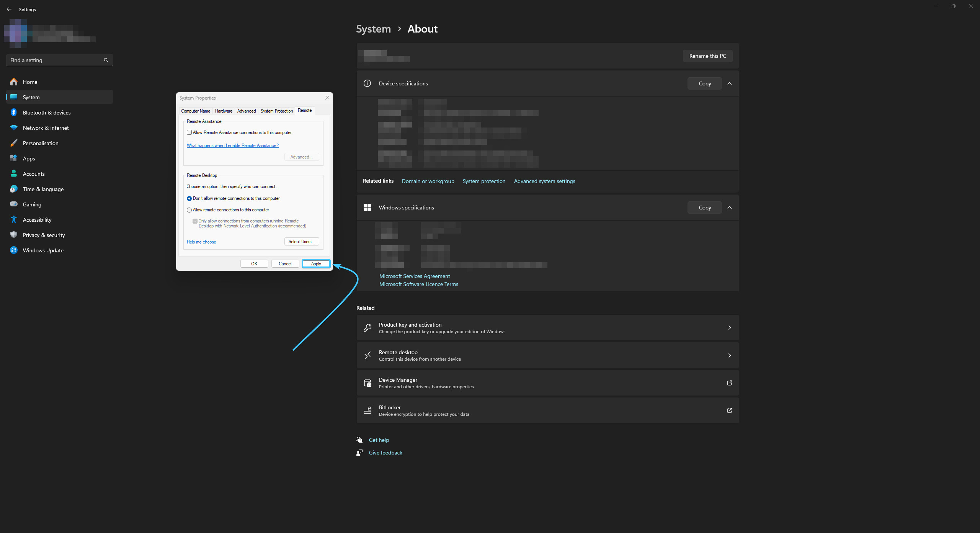Select Allow remote connections to this computer

(x=189, y=210)
